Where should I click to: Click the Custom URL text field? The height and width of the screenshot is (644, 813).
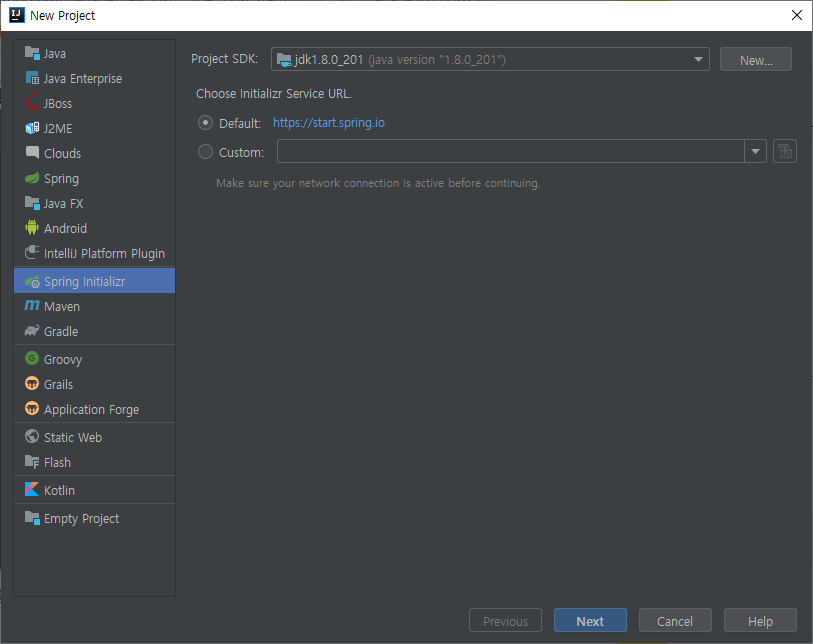pos(511,151)
